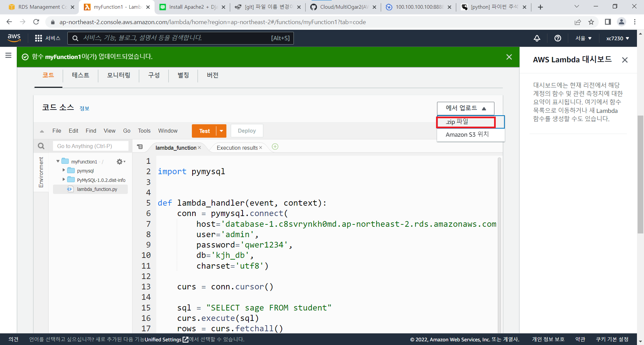644x345 pixels.
Task: Dismiss the green update success banner
Action: coord(509,57)
